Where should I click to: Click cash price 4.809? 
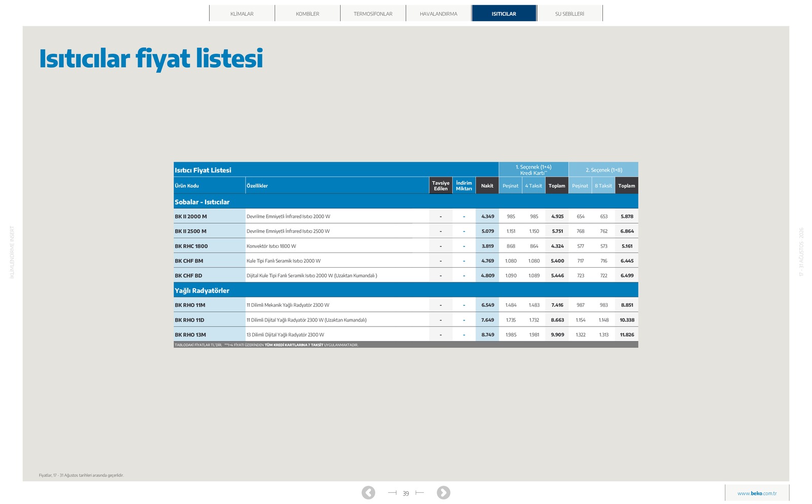pyautogui.click(x=488, y=275)
